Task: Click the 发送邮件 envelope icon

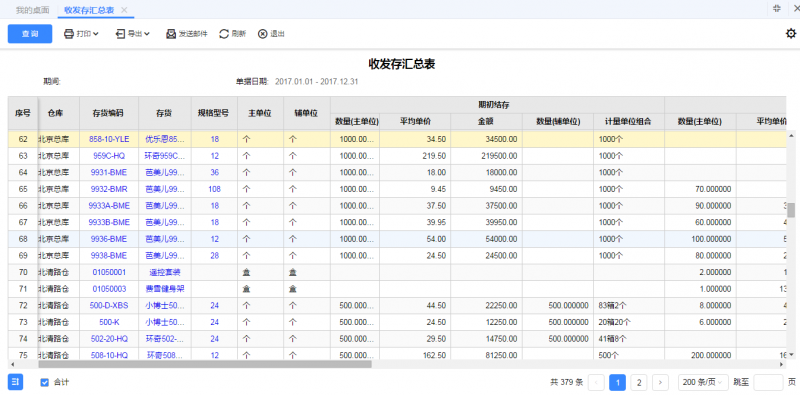Action: click(x=171, y=34)
